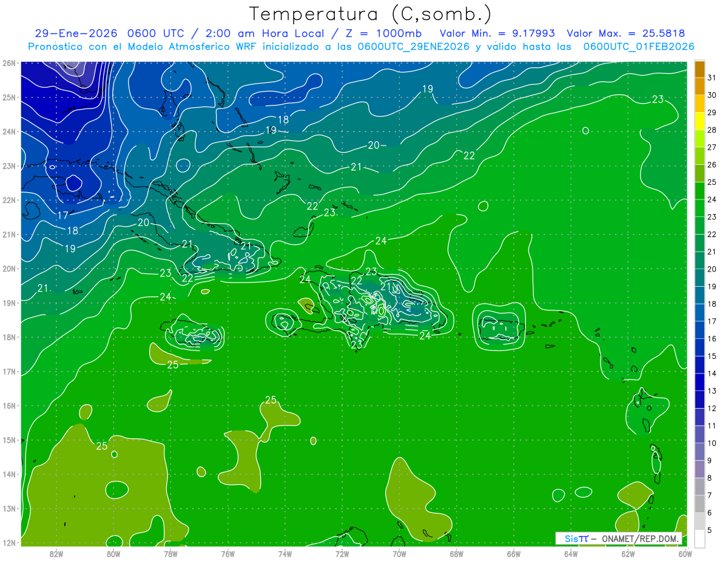Click the 70W longitude axis label
Screen dimensions: 728x562
click(x=399, y=553)
